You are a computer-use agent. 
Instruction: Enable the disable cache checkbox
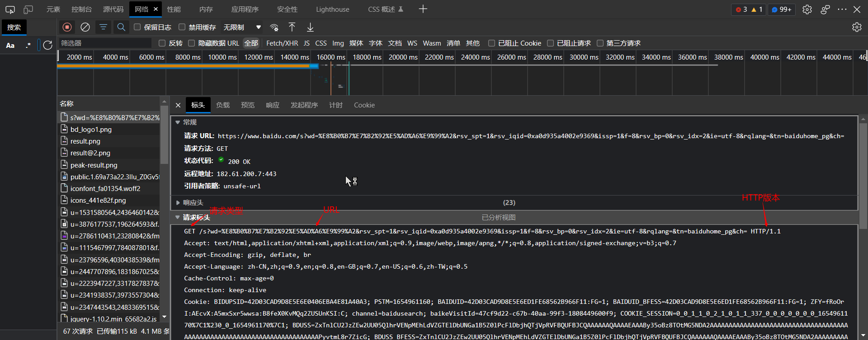pyautogui.click(x=182, y=27)
